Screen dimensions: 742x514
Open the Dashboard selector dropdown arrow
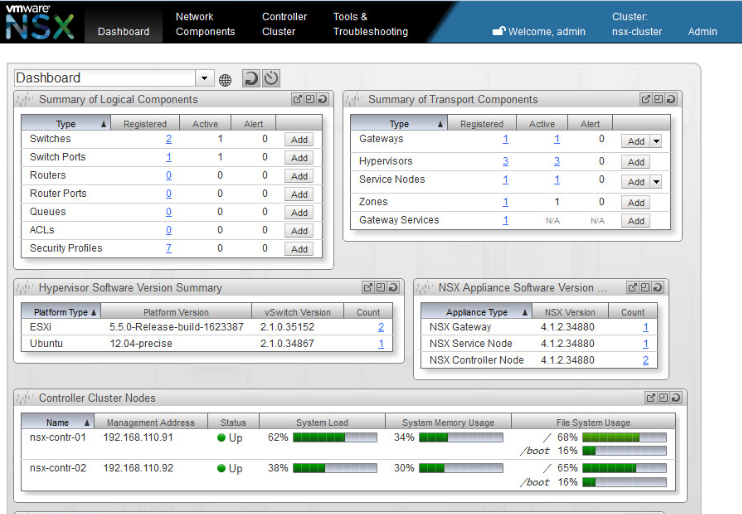click(204, 78)
